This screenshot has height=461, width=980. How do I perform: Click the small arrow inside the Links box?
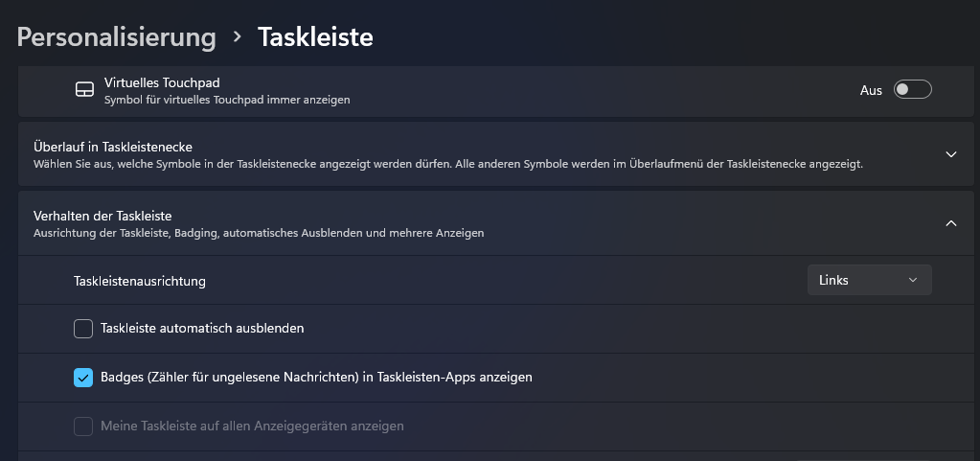[913, 280]
